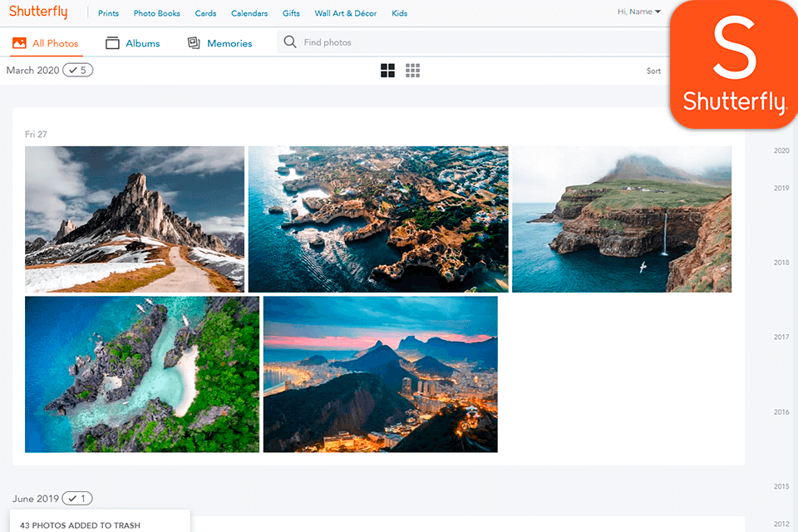The image size is (798, 532).
Task: Expand the Hi, Name account dropdown
Action: tap(638, 12)
